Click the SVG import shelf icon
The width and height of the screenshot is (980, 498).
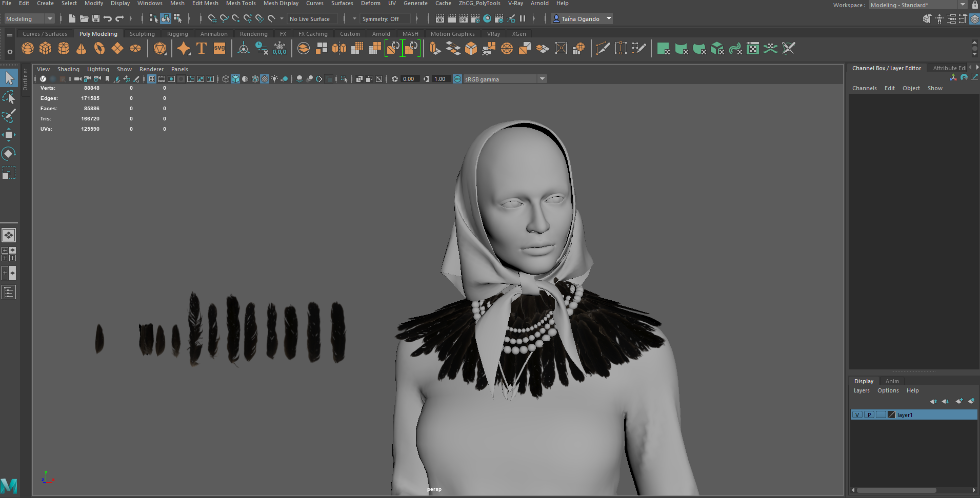coord(219,49)
